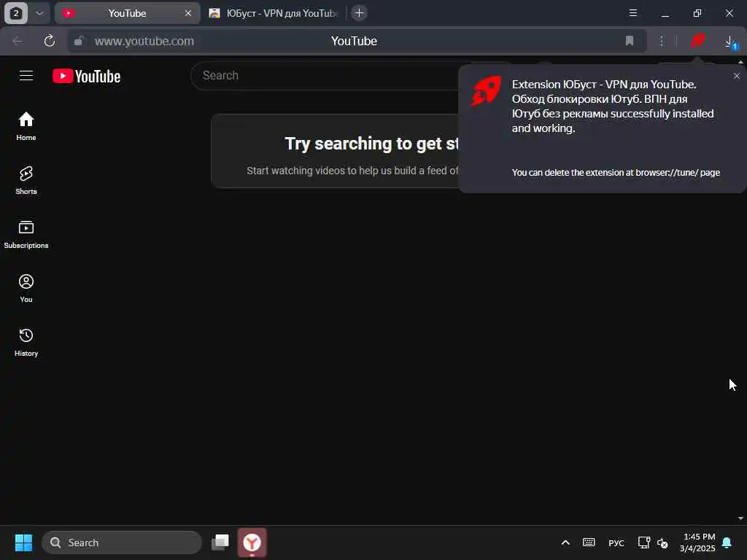
Task: Open the You section in sidebar
Action: [x=26, y=289]
